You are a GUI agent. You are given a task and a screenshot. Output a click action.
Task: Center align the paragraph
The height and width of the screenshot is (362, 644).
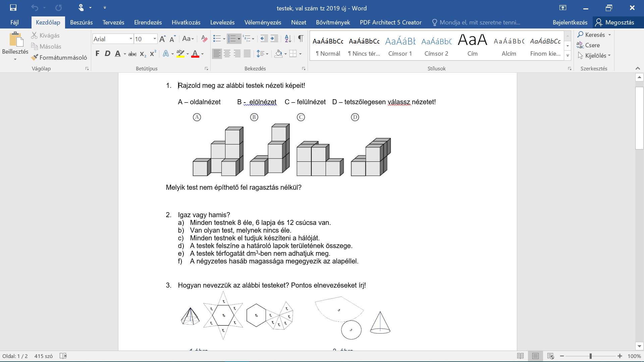pos(227,54)
